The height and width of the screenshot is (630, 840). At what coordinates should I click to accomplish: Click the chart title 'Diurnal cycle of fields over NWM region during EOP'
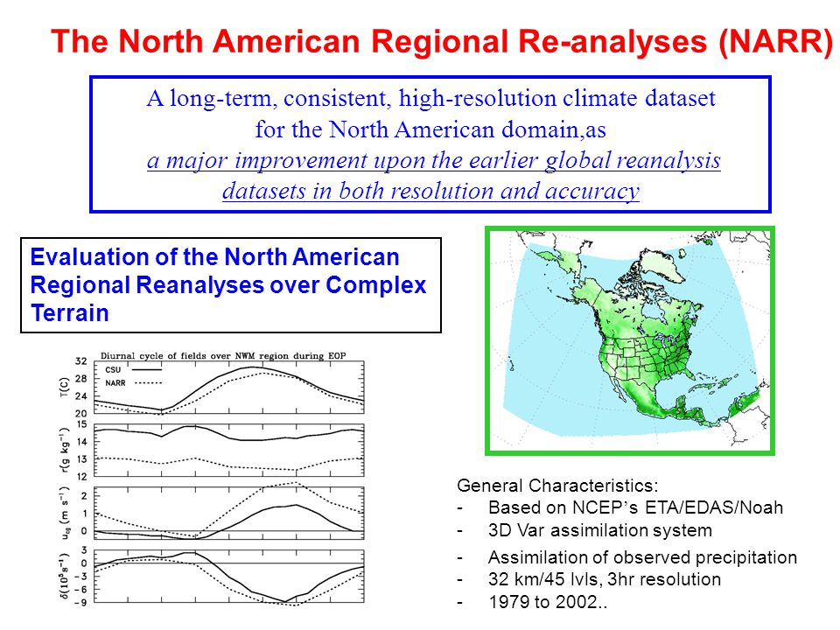[x=223, y=356]
